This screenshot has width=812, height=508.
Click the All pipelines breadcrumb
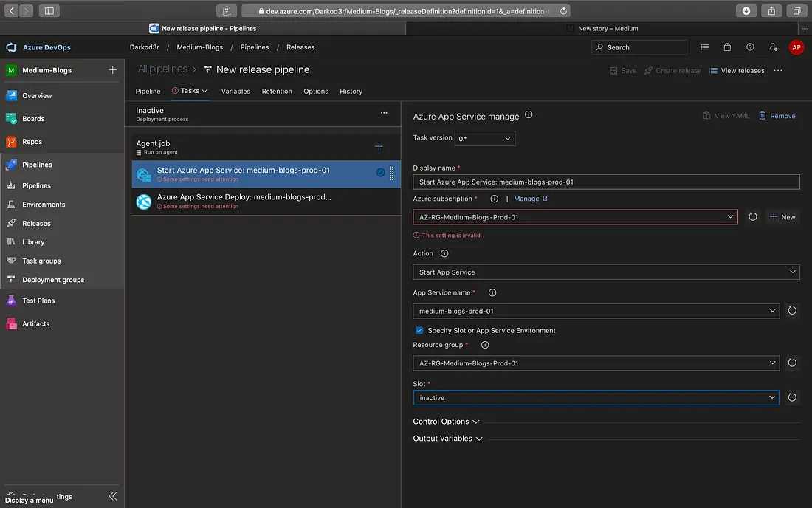[x=162, y=69]
